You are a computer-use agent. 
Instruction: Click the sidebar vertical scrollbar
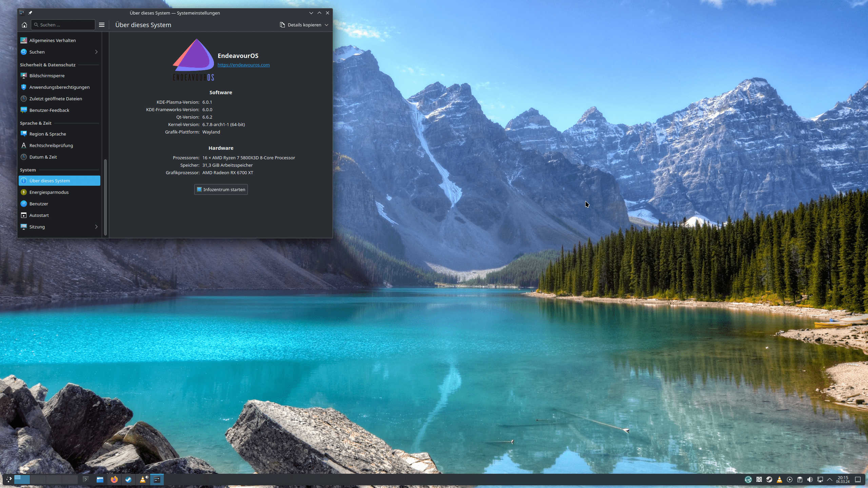coord(105,197)
